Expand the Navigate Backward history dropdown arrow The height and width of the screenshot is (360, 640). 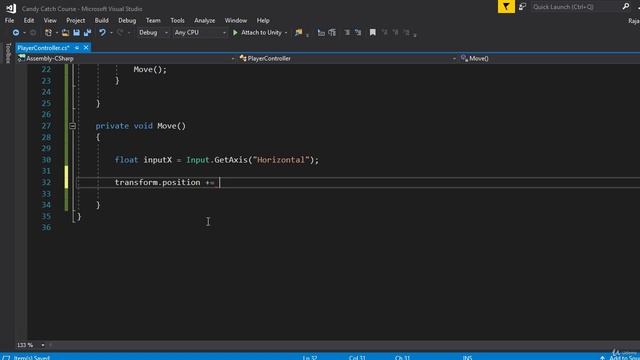coord(24,33)
